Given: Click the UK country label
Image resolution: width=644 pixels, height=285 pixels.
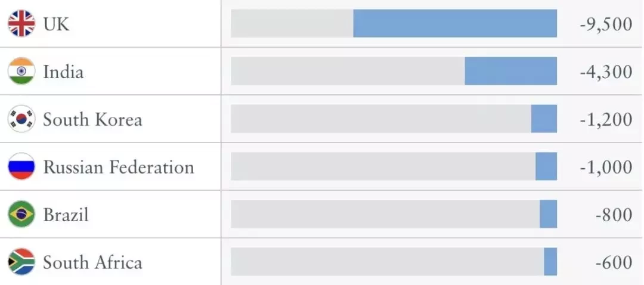Looking at the screenshot, I should click(56, 24).
